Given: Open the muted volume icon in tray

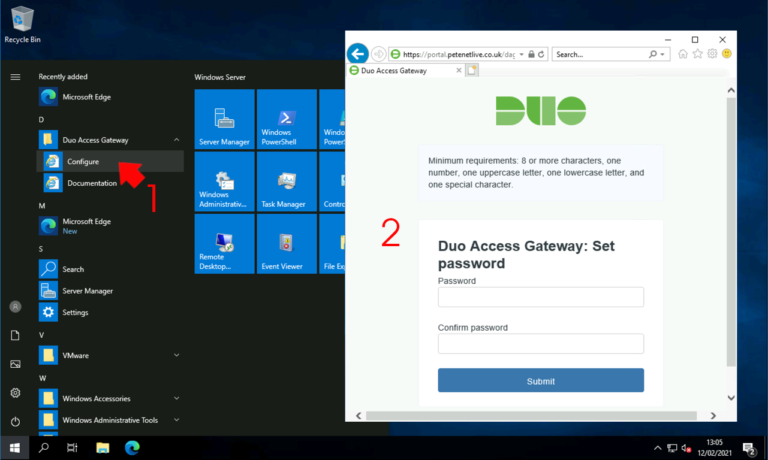Looking at the screenshot, I should coord(686,448).
